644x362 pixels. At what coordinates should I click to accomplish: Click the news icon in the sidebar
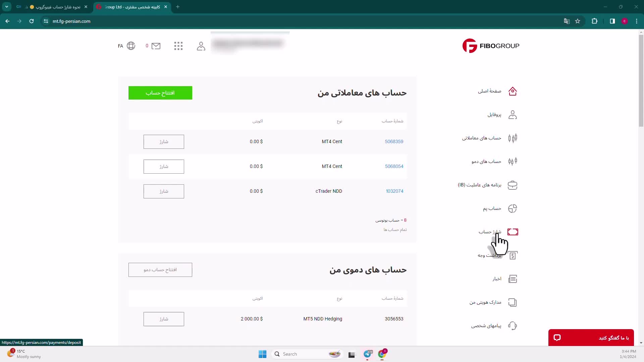[x=512, y=279]
